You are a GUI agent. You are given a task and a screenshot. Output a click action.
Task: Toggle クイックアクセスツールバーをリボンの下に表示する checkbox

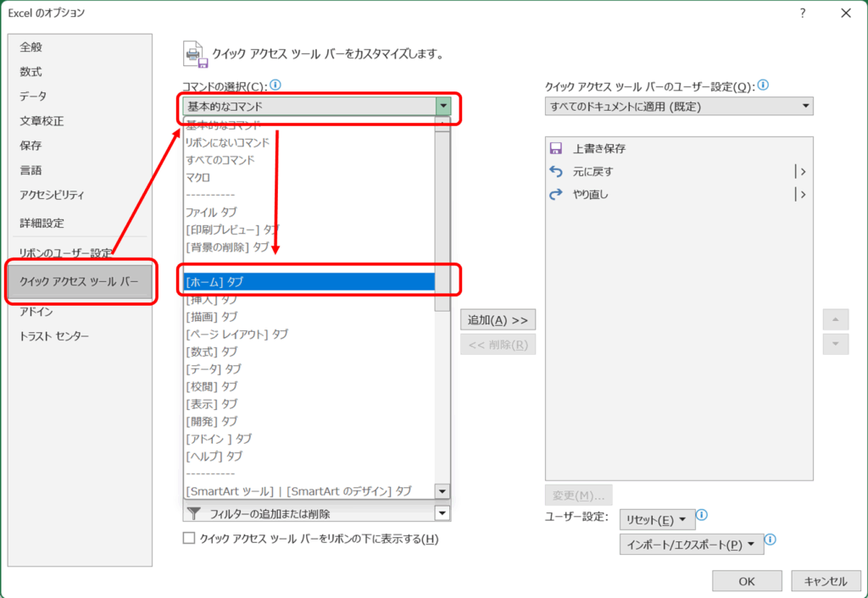[189, 538]
